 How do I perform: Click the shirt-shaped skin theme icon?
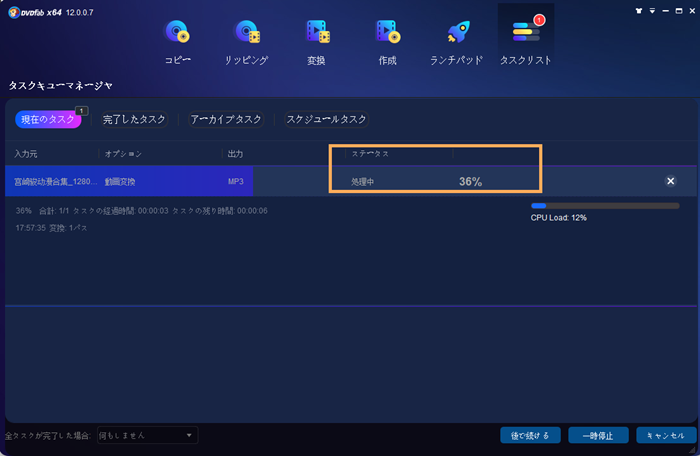(638, 10)
